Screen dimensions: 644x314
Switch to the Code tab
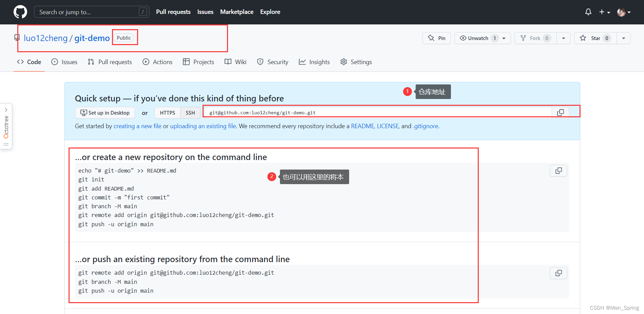(29, 62)
